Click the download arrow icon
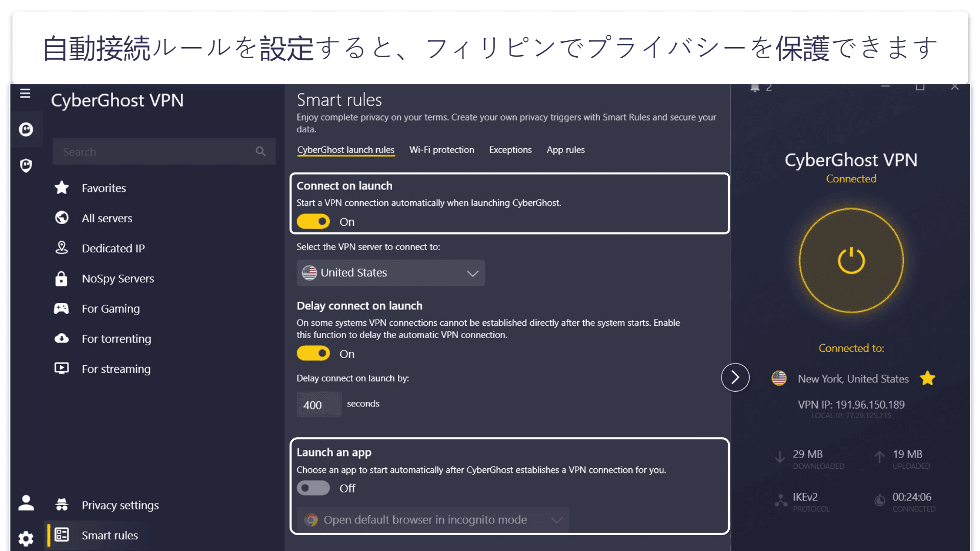 point(780,457)
